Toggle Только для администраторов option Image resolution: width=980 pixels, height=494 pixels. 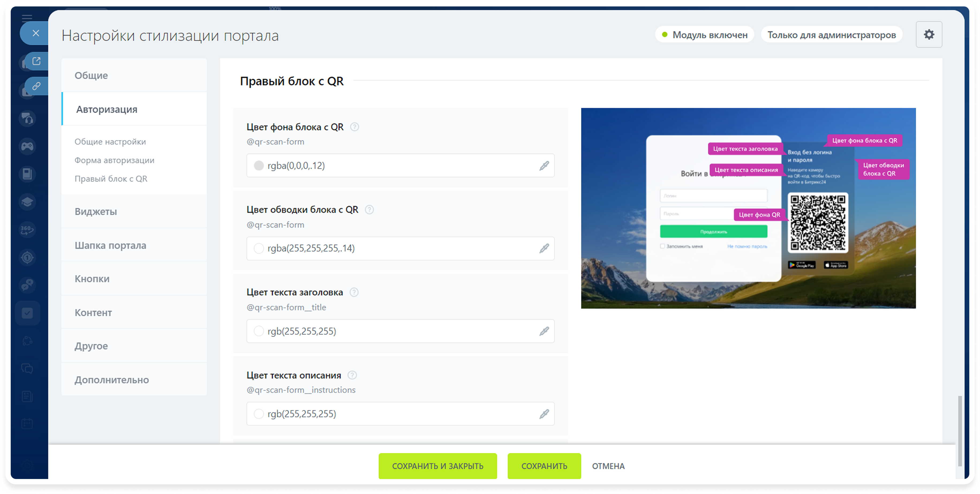pyautogui.click(x=831, y=35)
